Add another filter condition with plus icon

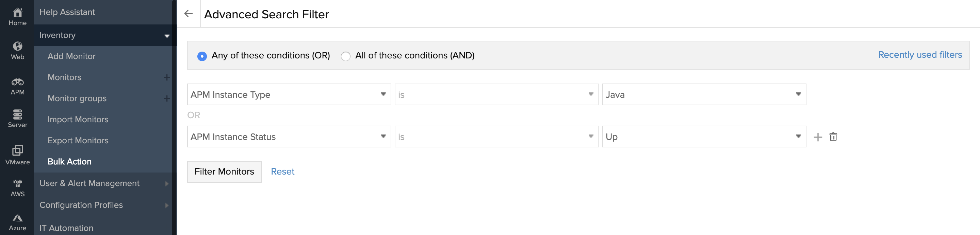(x=818, y=137)
